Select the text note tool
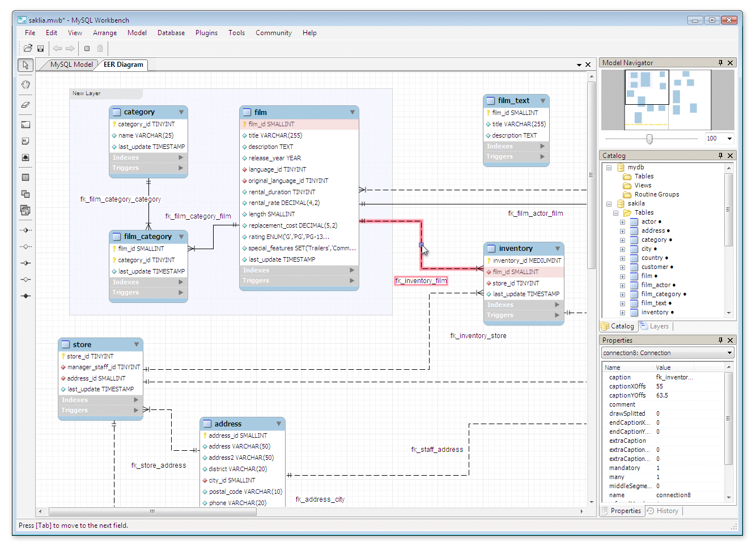Image resolution: width=756 pixels, height=551 pixels. pyautogui.click(x=25, y=141)
